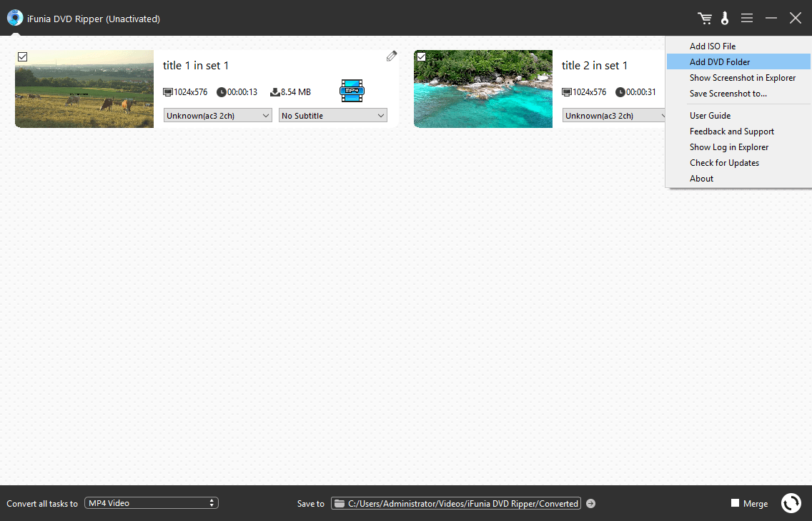The height and width of the screenshot is (521, 812).
Task: Click the folder icon in the Save to field
Action: (x=340, y=504)
